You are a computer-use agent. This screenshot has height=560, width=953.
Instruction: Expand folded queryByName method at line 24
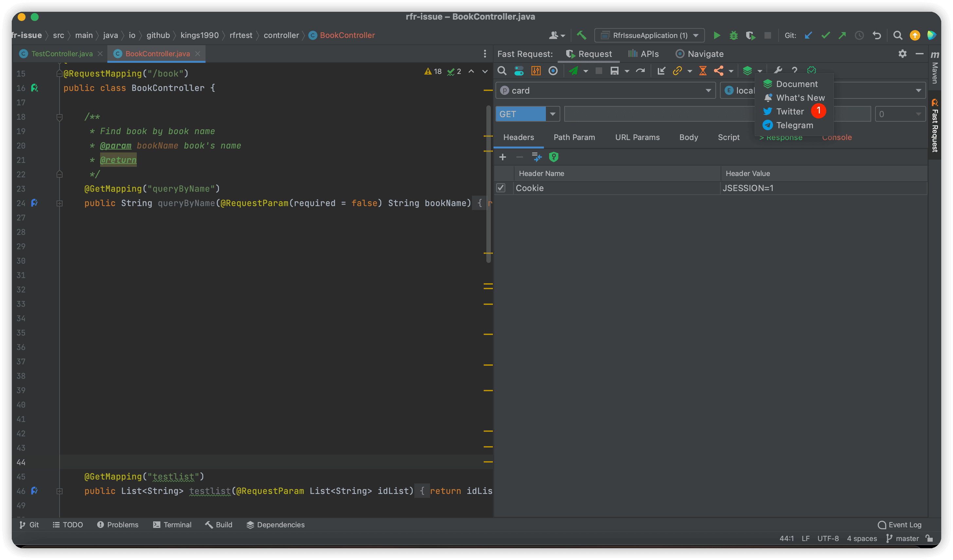(x=59, y=203)
